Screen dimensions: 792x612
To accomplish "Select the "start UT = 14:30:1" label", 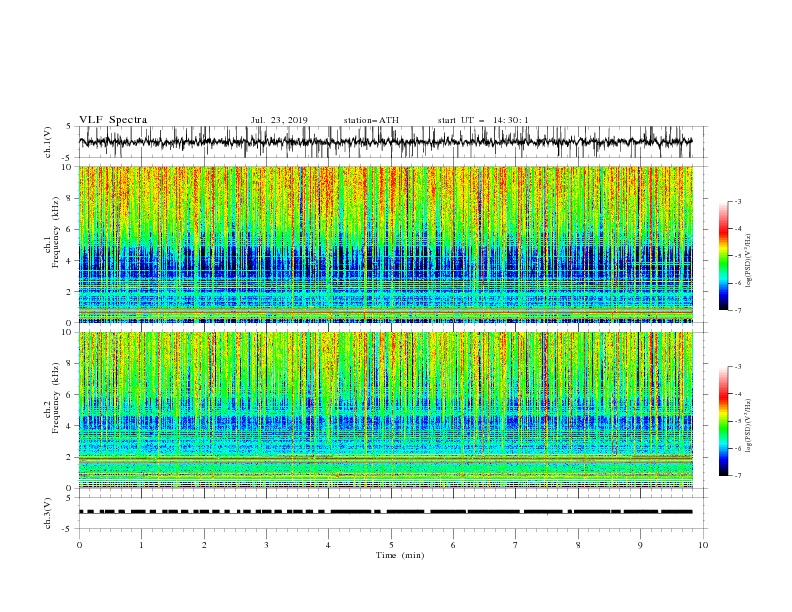I will point(483,120).
